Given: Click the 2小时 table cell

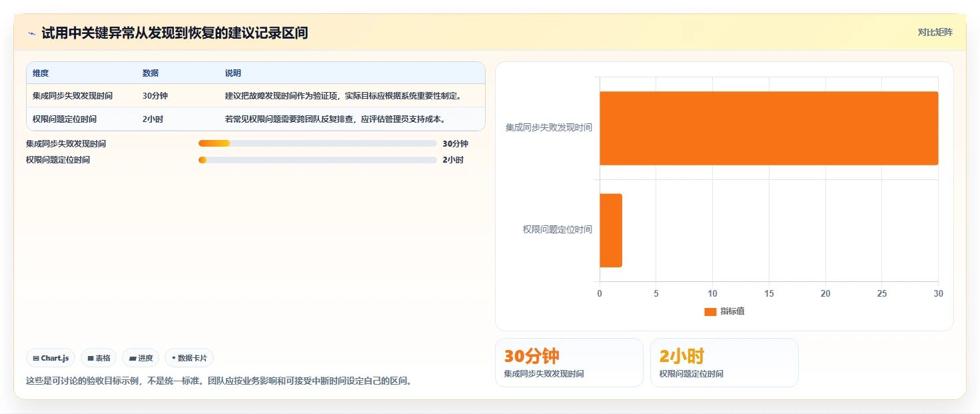Looking at the screenshot, I should click(153, 119).
